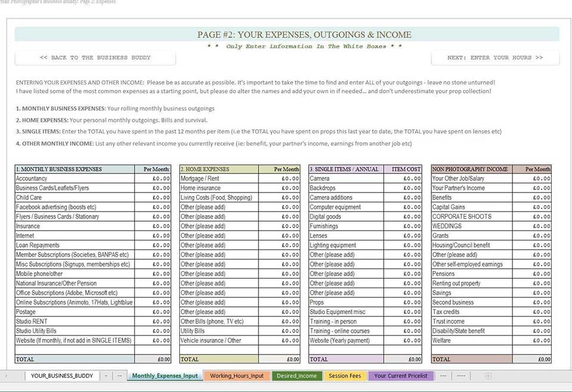This screenshot has width=572, height=392.
Task: Go to the Session Fees tab
Action: 345,375
